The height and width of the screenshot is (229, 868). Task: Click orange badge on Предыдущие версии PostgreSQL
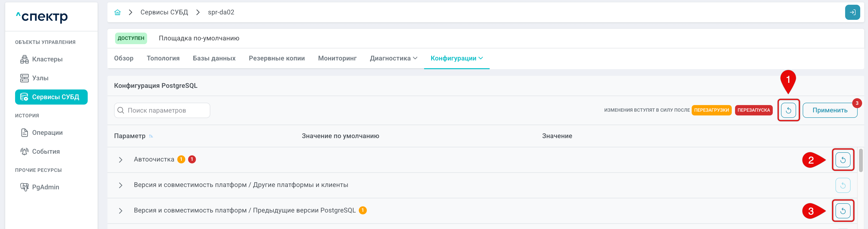[363, 210]
